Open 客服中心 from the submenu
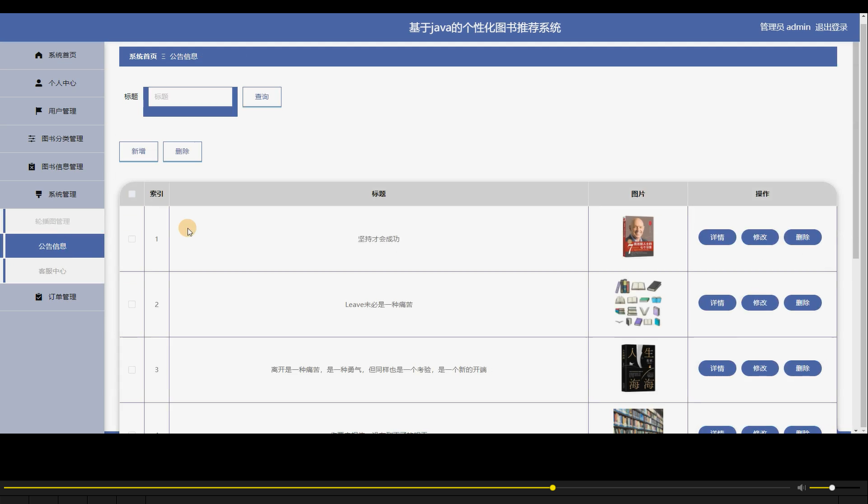The width and height of the screenshot is (868, 504). click(x=53, y=270)
